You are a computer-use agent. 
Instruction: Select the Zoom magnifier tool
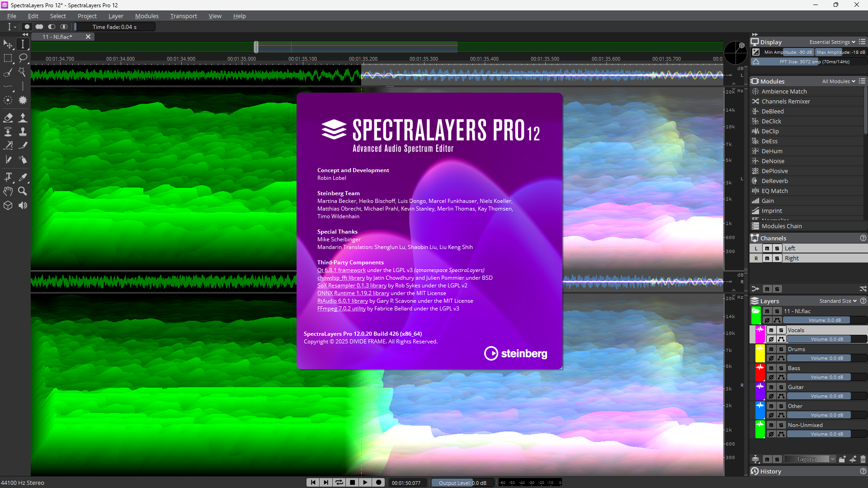click(x=23, y=191)
